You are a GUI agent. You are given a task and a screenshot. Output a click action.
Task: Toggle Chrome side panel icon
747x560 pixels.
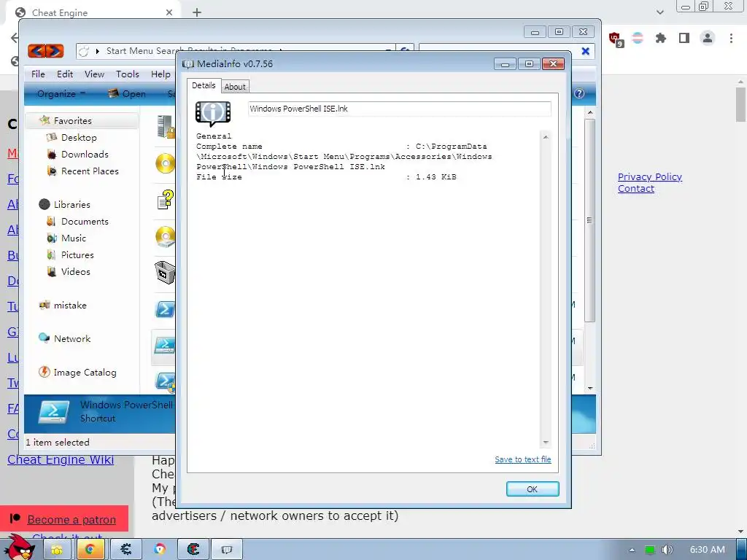coord(684,38)
